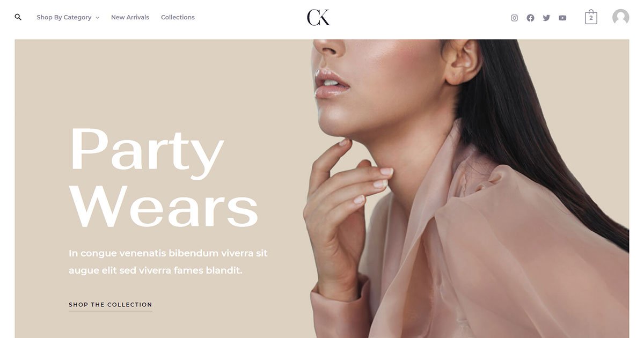Select the hero description paragraph text
The height and width of the screenshot is (338, 644).
[168, 262]
